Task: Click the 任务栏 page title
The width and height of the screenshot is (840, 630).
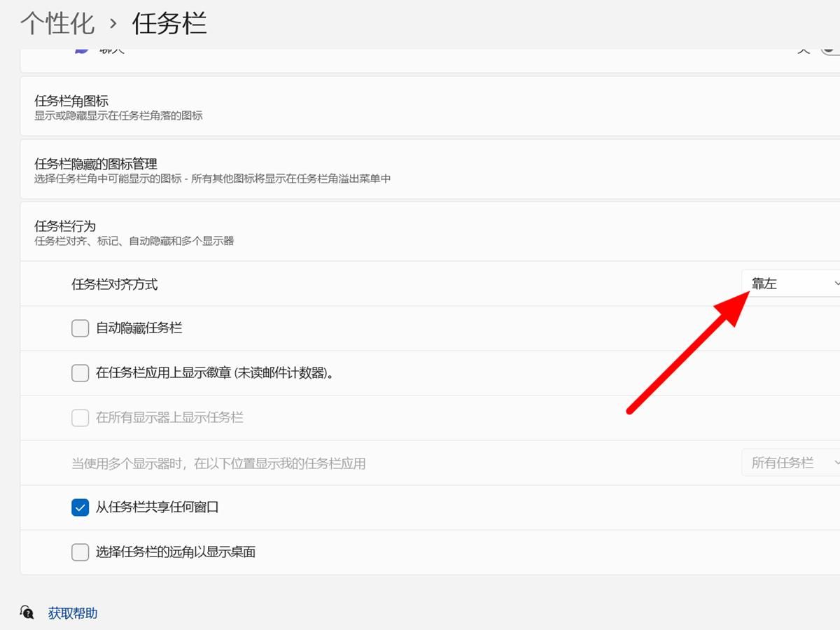Action: click(168, 22)
